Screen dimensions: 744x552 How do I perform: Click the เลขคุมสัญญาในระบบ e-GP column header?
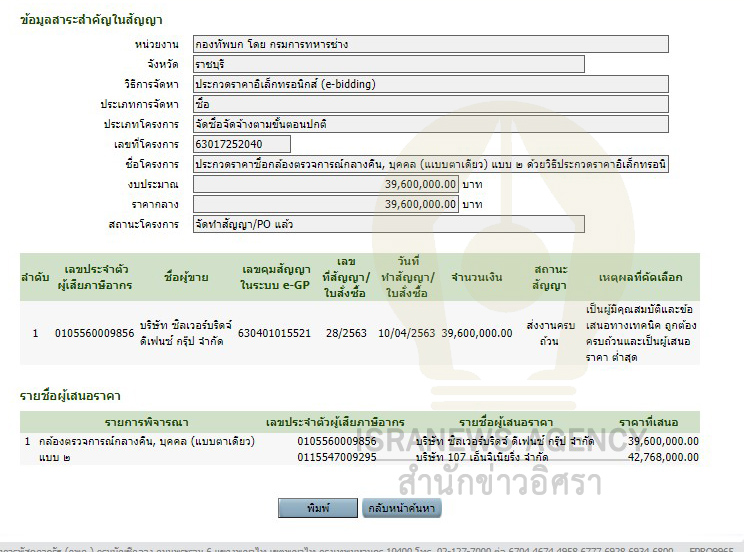point(275,277)
